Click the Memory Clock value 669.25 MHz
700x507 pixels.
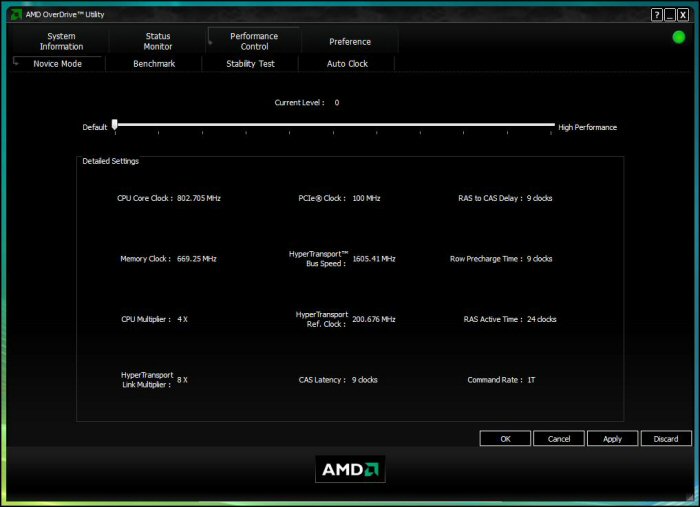(196, 259)
